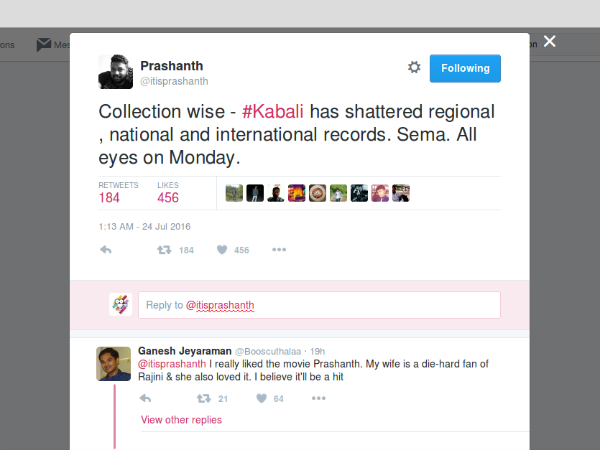The height and width of the screenshot is (450, 600).
Task: Close the tweet popup with the X
Action: click(549, 42)
